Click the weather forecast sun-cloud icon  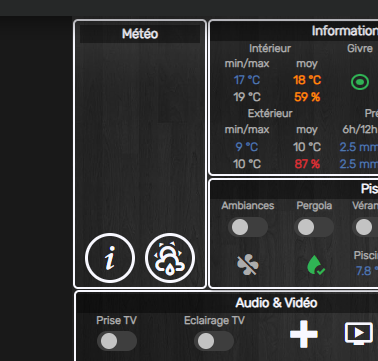click(x=170, y=258)
